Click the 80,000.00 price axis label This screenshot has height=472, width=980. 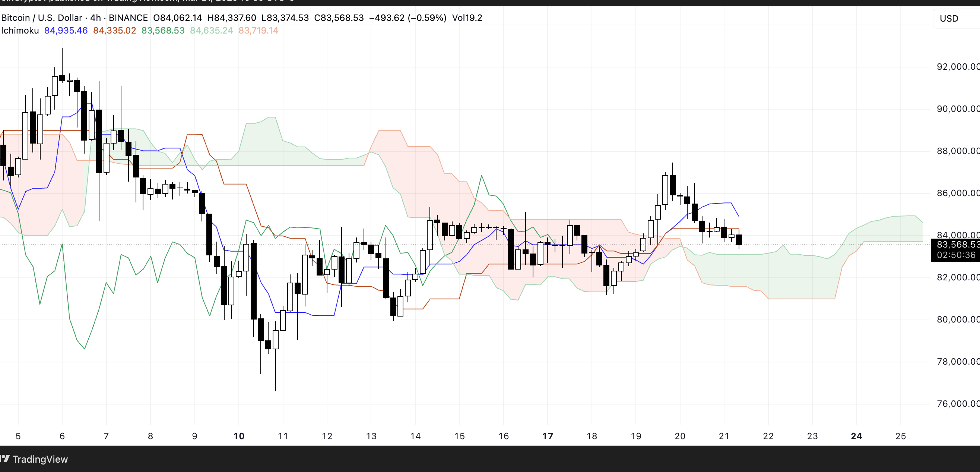click(958, 320)
